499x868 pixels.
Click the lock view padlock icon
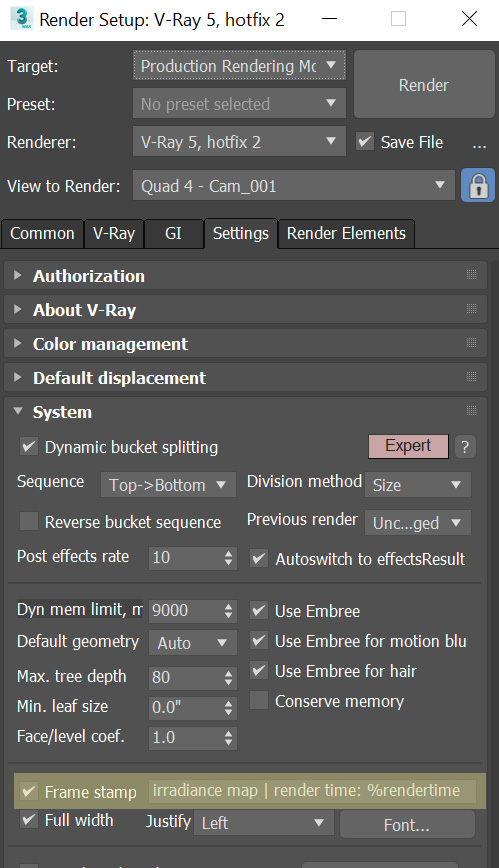pos(478,185)
